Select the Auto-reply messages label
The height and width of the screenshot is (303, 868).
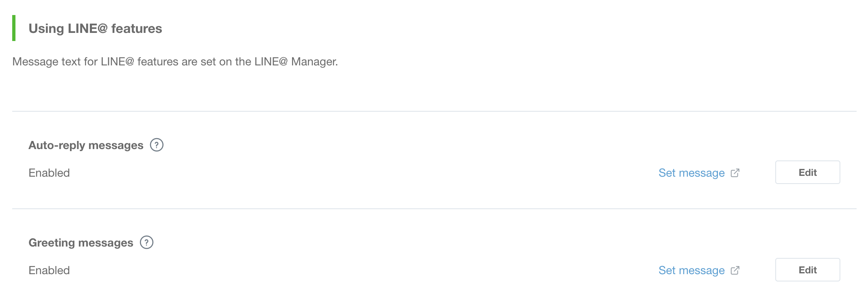[86, 145]
